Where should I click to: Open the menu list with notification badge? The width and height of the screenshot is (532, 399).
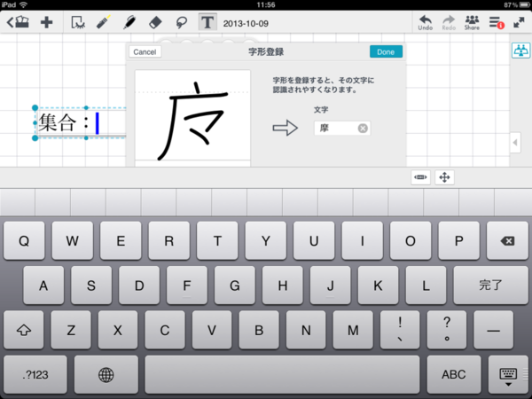[497, 23]
